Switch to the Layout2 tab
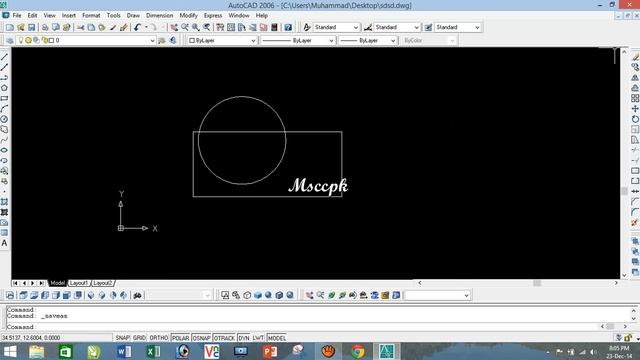Viewport: 640px width, 360px height. 102,283
